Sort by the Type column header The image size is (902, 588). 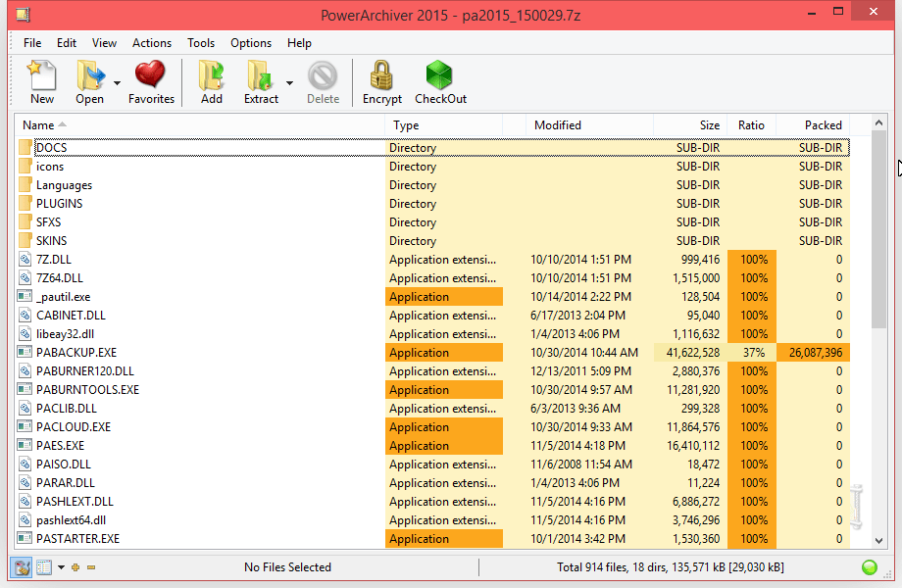pos(443,125)
